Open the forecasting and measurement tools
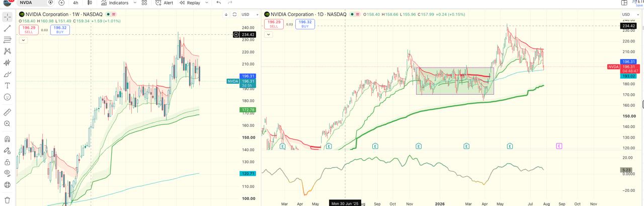 click(8, 63)
